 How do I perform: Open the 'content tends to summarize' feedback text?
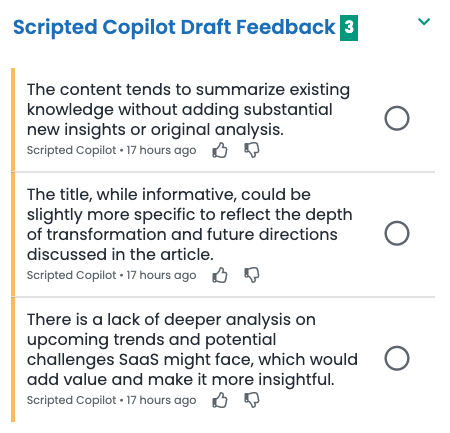coord(188,110)
